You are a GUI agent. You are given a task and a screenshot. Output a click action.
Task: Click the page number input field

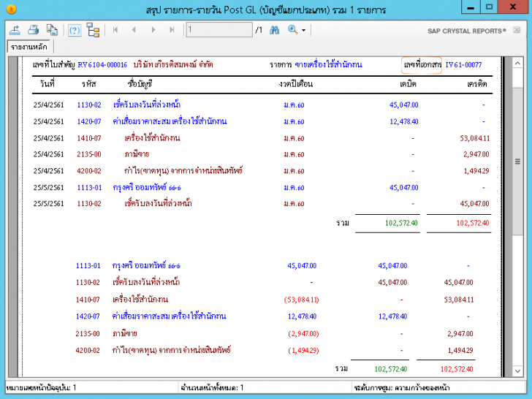[x=219, y=30]
